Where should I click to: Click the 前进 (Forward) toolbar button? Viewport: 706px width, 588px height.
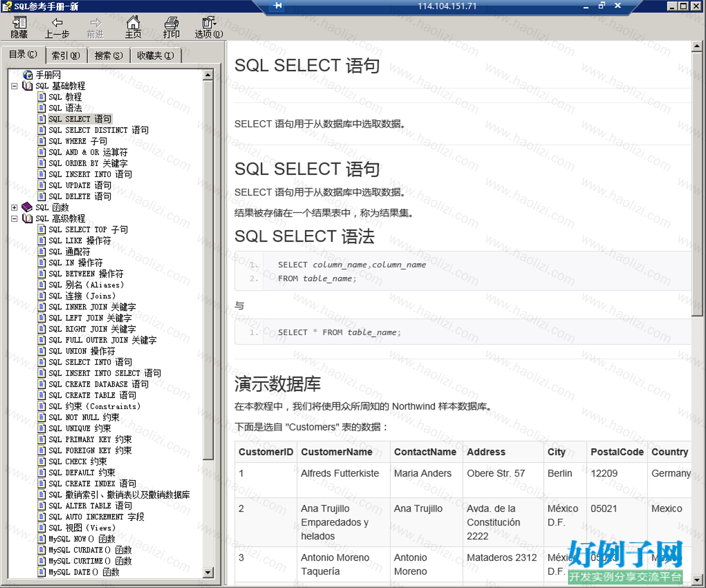pos(95,27)
